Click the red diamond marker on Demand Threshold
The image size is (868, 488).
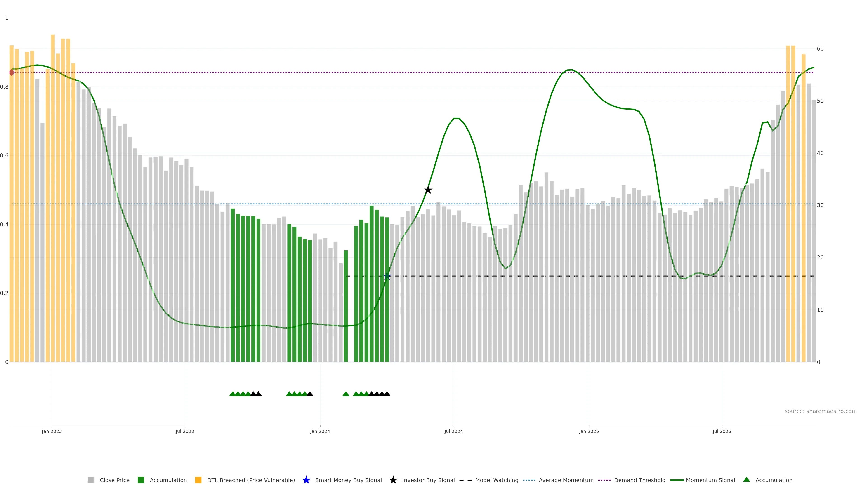click(12, 72)
